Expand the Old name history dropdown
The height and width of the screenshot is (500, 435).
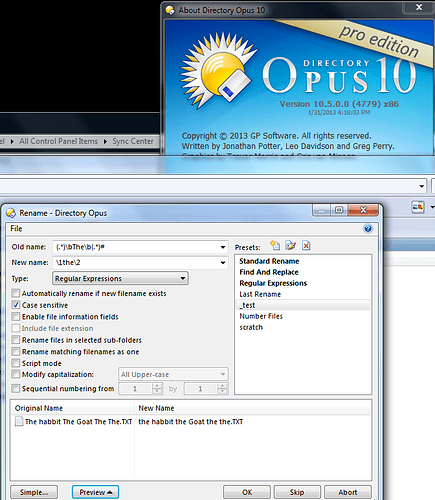(223, 247)
